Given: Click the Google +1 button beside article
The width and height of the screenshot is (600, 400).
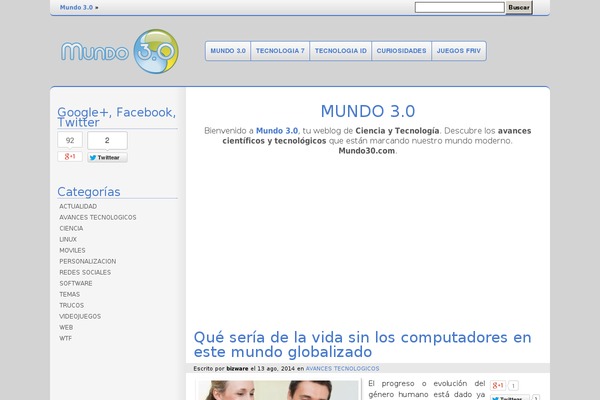Looking at the screenshot, I should point(498,385).
